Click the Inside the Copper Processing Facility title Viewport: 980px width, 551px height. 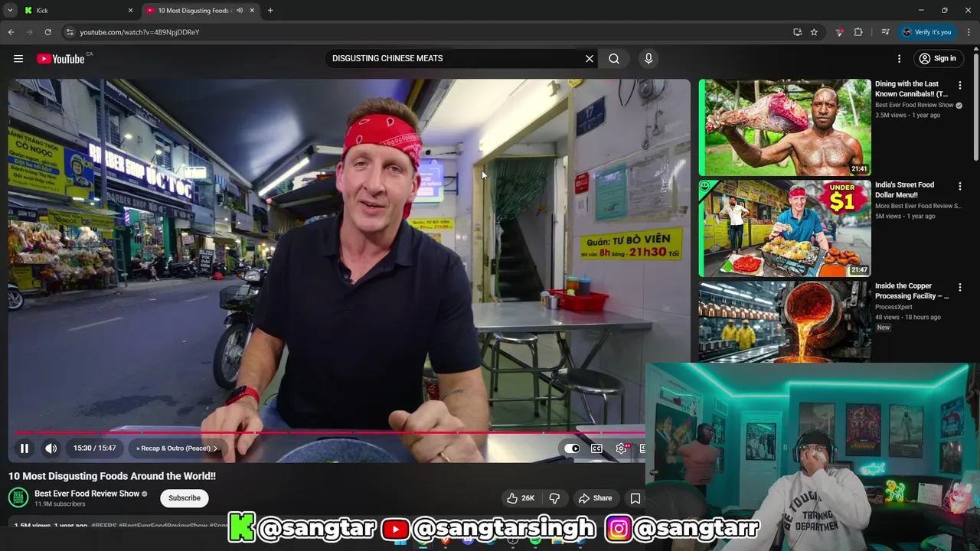point(912,291)
